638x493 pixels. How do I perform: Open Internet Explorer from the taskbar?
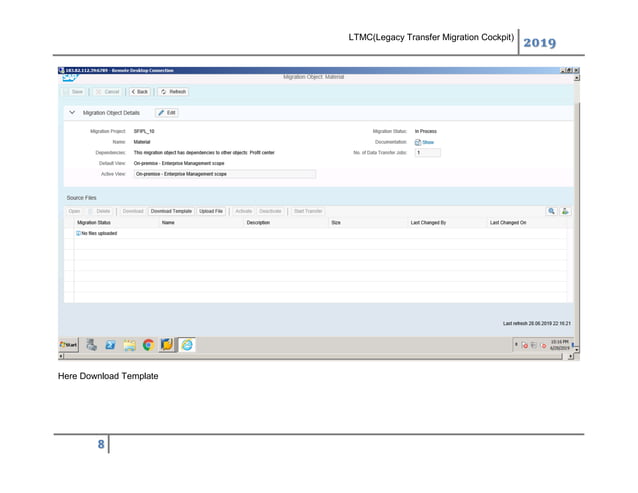(x=188, y=344)
